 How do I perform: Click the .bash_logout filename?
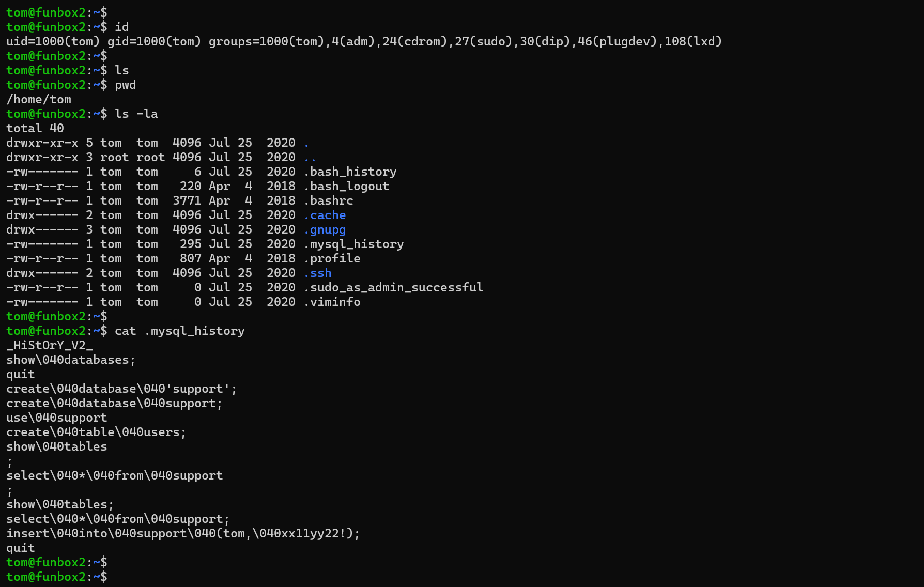(346, 186)
